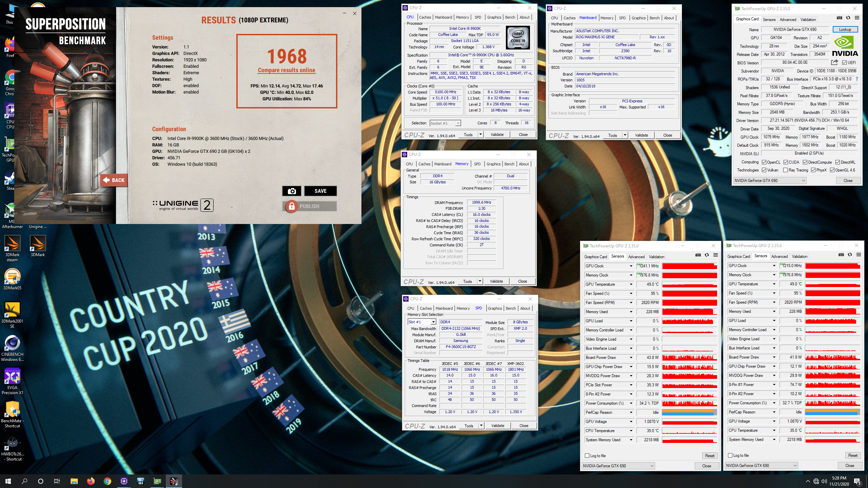Screen dimensions: 868x488
Task: Toggle the Vulkan checkbox in GPU-Z
Action: click(x=764, y=170)
